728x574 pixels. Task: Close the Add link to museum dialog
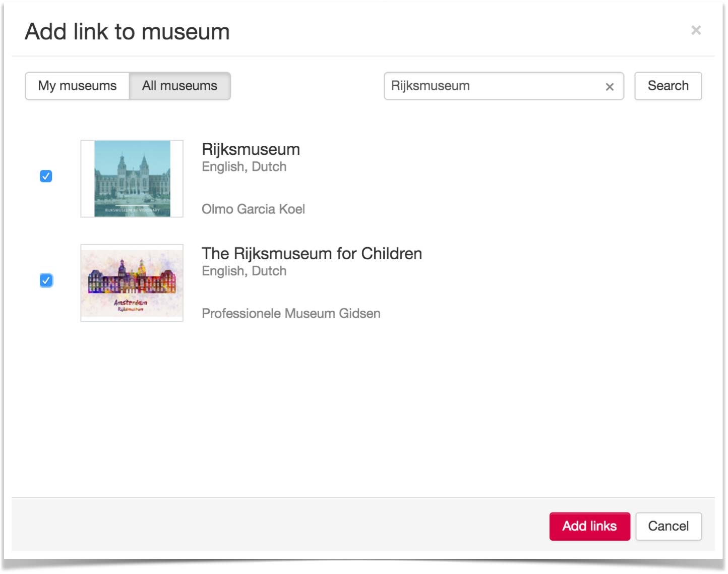[696, 30]
